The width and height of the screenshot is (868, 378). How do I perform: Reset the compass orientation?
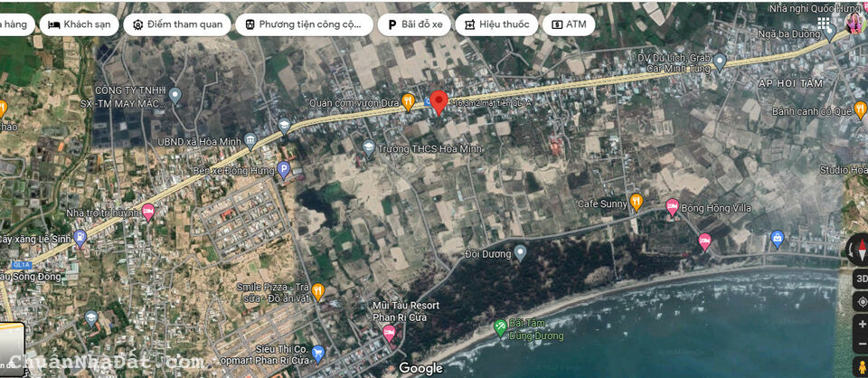860,249
